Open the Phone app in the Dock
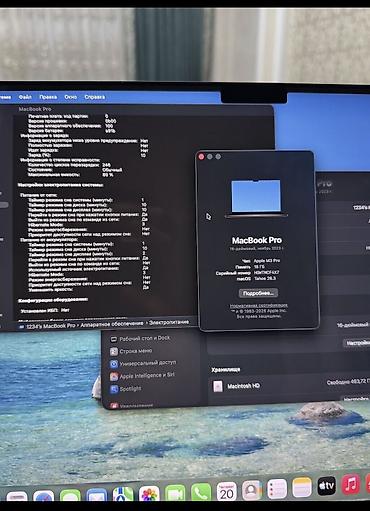370x511 pixels. click(201, 492)
